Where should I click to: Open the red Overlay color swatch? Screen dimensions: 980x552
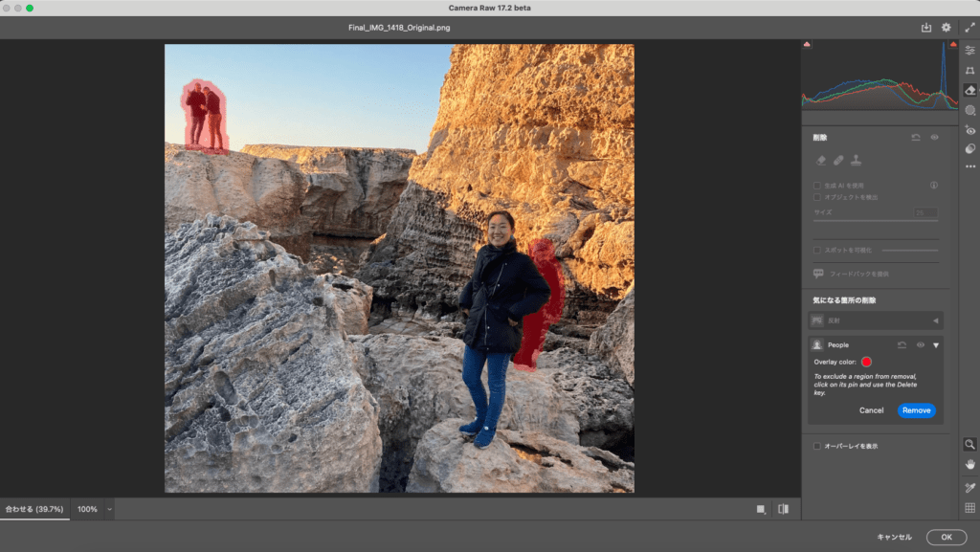tap(866, 362)
